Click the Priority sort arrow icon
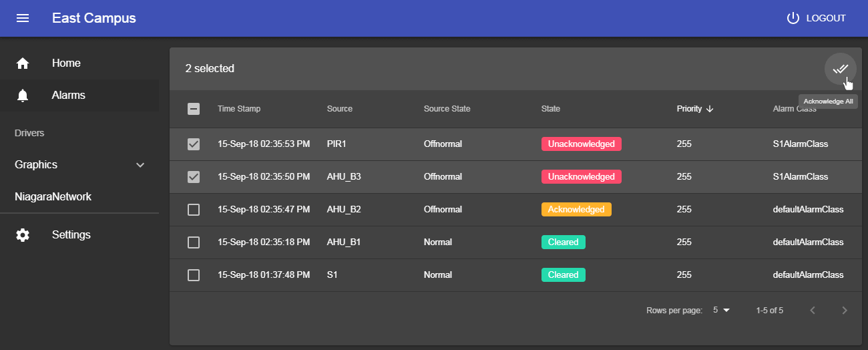Viewport: 868px width, 350px height. 710,109
